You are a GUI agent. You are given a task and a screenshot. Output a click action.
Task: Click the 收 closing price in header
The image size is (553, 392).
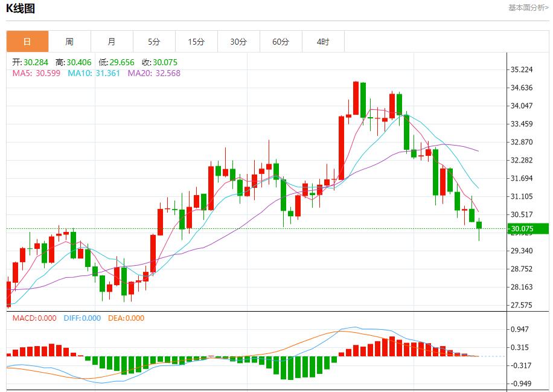pyautogui.click(x=159, y=62)
